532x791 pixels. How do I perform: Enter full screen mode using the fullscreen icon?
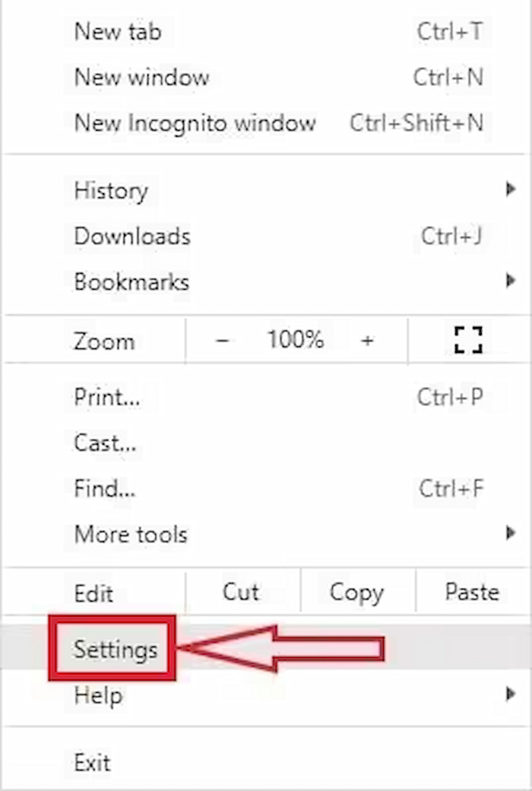coord(469,340)
